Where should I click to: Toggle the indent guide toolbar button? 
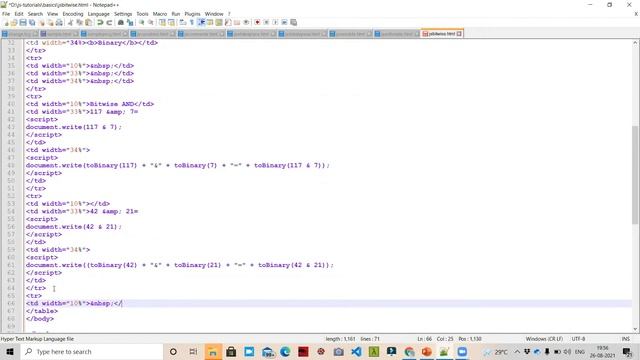point(201,22)
